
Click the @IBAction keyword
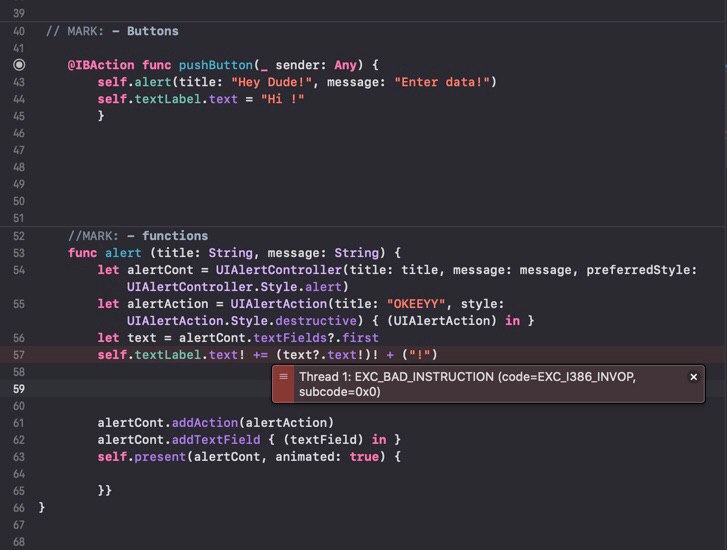tap(101, 65)
